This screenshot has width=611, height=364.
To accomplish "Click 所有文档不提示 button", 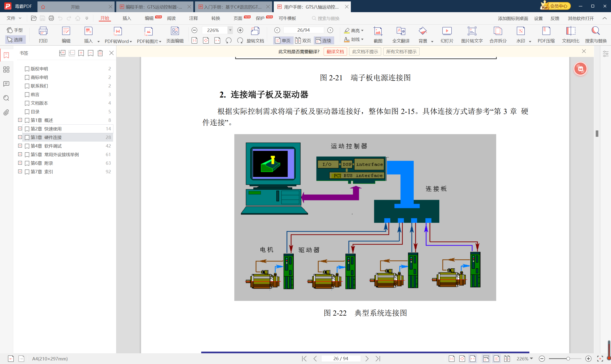I will pos(401,51).
